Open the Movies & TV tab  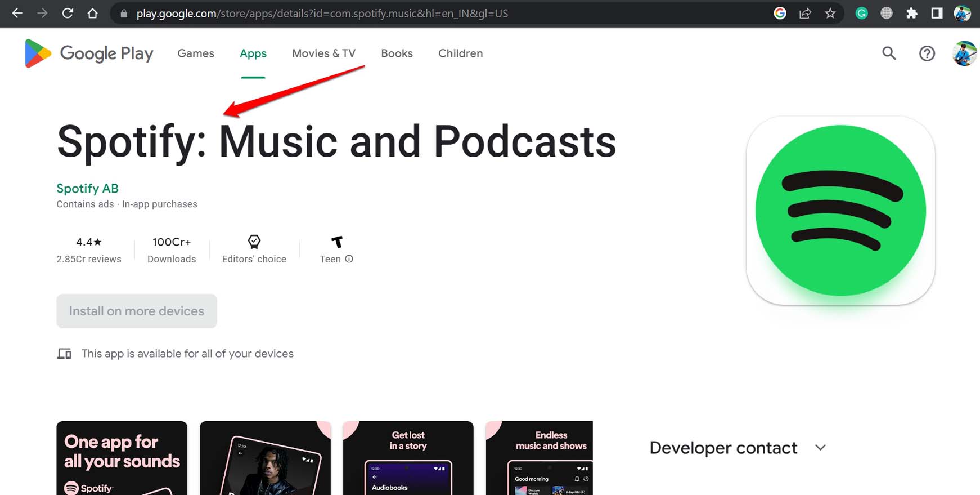(323, 53)
